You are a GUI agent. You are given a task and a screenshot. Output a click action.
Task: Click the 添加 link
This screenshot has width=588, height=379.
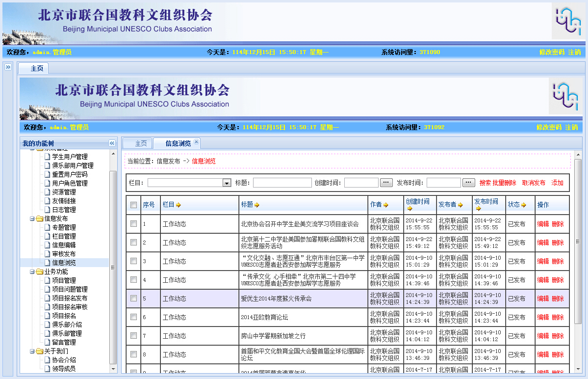point(557,183)
